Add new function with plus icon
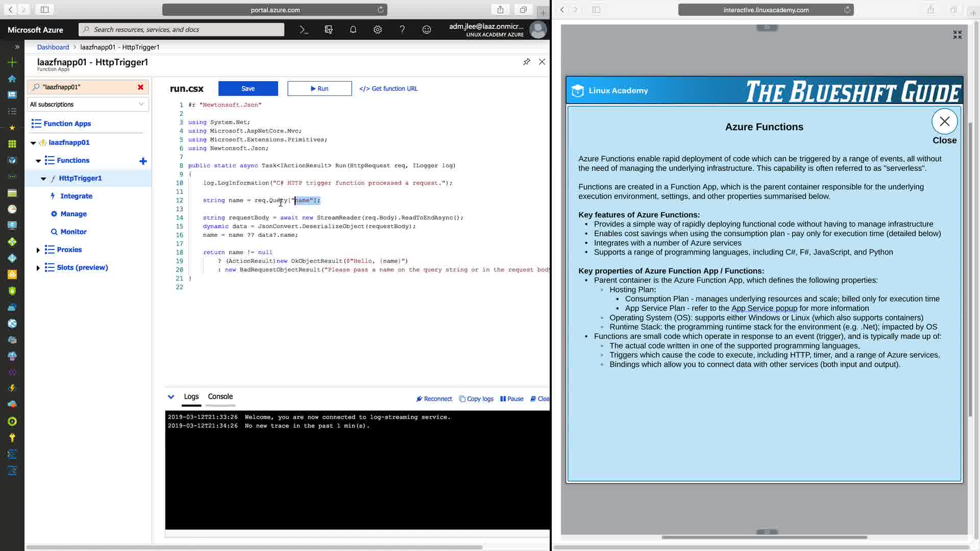 click(x=143, y=161)
